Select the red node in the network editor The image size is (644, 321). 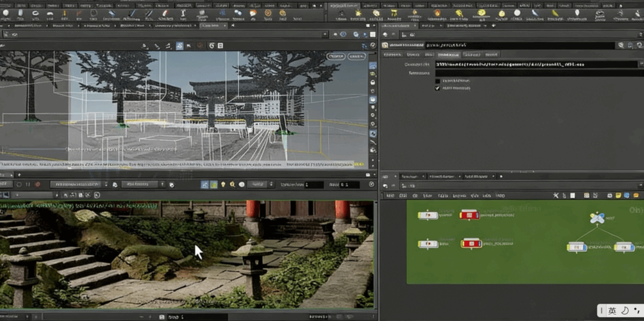click(x=469, y=215)
